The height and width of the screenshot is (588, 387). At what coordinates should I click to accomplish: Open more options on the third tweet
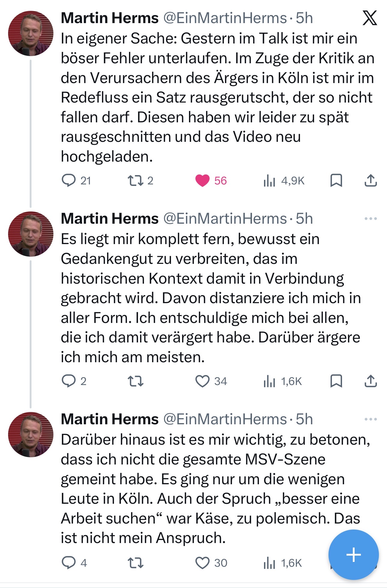coord(370,419)
